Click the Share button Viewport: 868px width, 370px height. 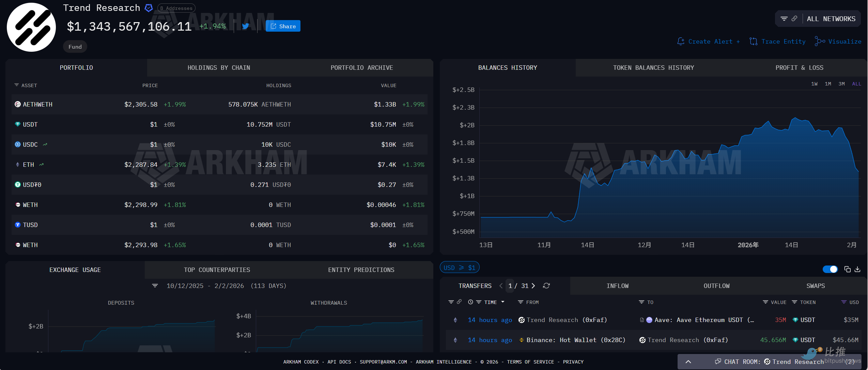tap(283, 26)
